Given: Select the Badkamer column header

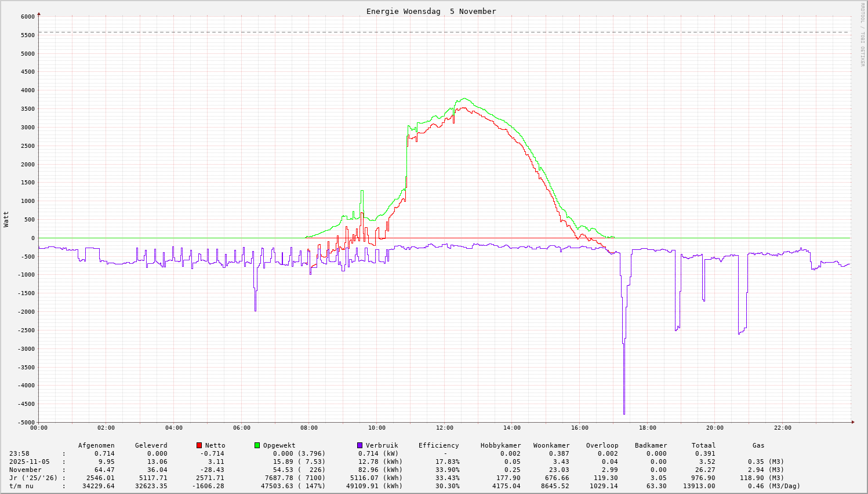Looking at the screenshot, I should pos(651,445).
